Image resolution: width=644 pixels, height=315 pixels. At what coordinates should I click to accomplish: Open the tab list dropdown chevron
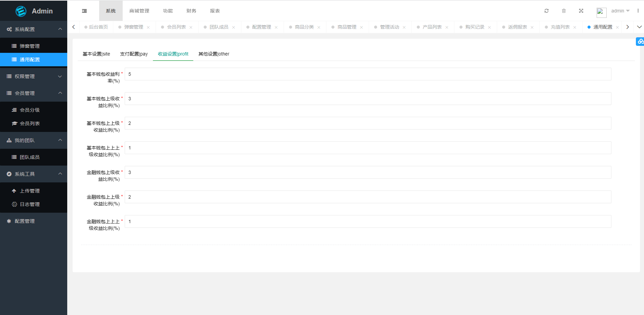(x=639, y=27)
